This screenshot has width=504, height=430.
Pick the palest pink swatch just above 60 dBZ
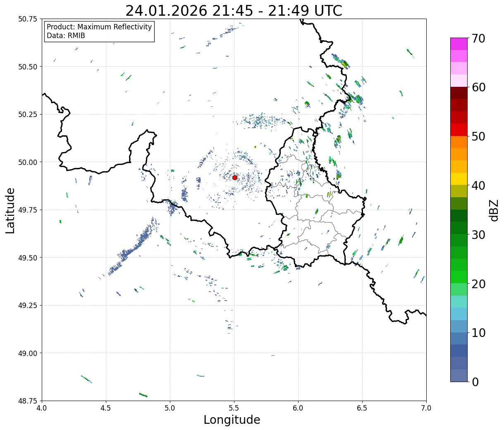[x=459, y=81]
